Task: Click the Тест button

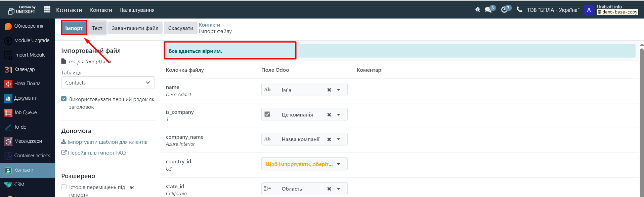Action: 97,28
